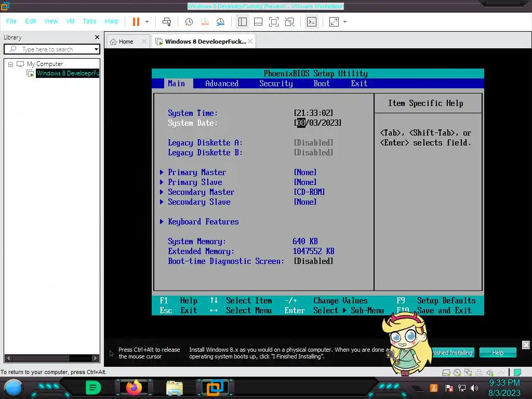This screenshot has height=399, width=532.
Task: Click the I Finished Installing button
Action: (451, 353)
